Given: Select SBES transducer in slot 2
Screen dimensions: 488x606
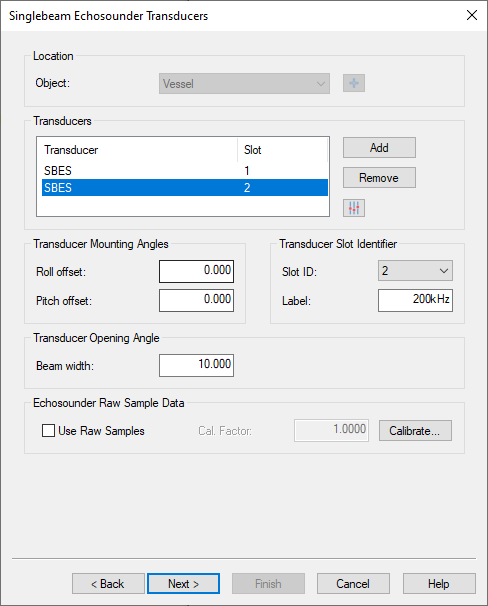Looking at the screenshot, I should point(185,187).
